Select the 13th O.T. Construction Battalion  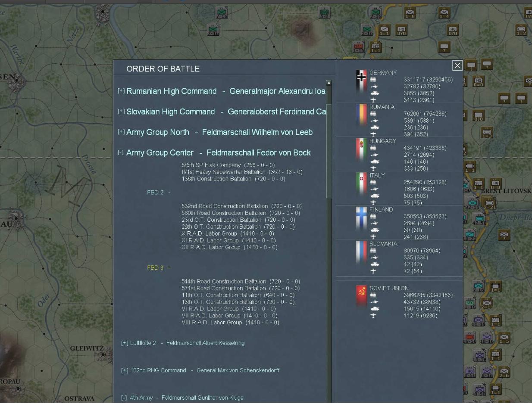pyautogui.click(x=238, y=302)
